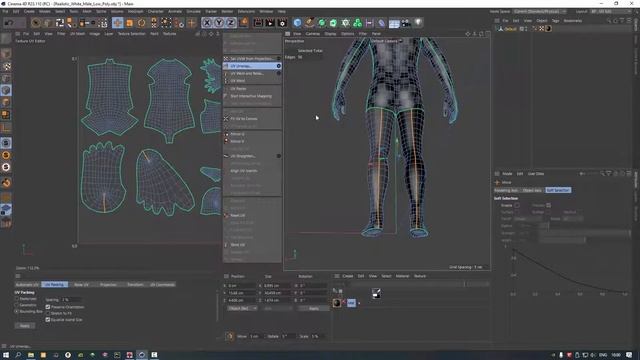
Task: Click the Cinema 4D taskbar icon
Action: (142, 355)
